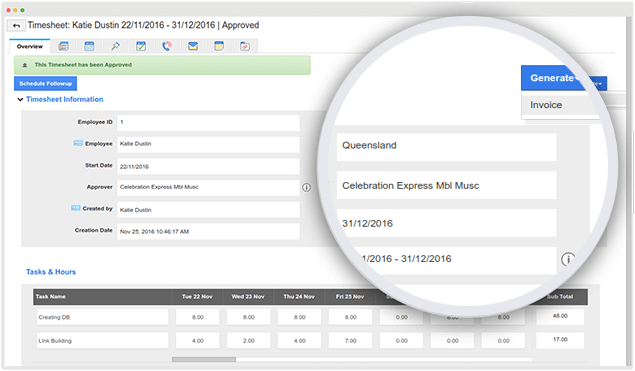The width and height of the screenshot is (635, 371).
Task: Collapse the Timesheet Information section
Action: coord(20,100)
